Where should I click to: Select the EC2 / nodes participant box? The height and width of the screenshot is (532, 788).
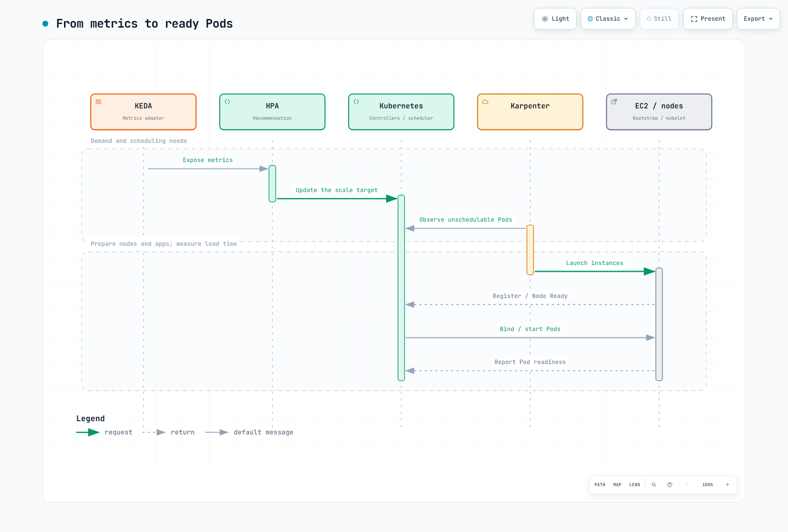(659, 112)
